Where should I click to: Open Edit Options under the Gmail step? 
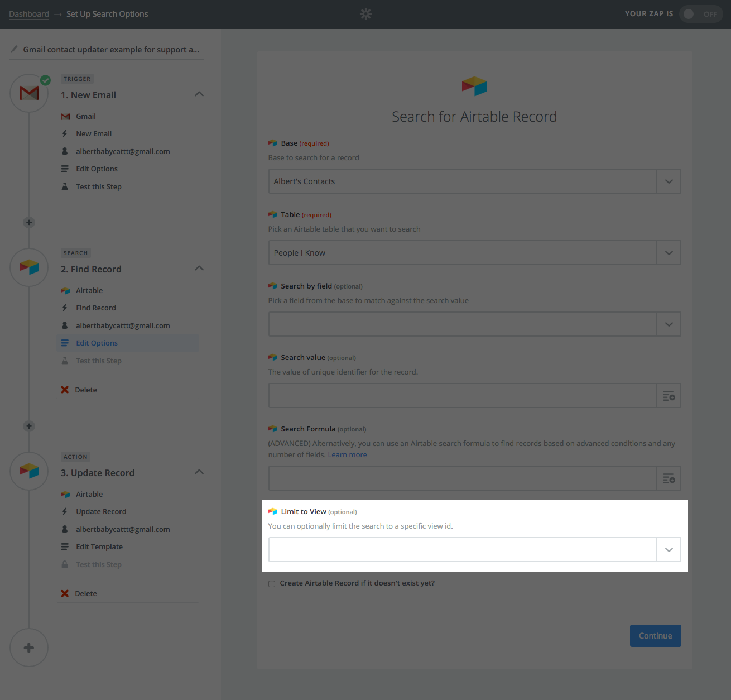[97, 169]
